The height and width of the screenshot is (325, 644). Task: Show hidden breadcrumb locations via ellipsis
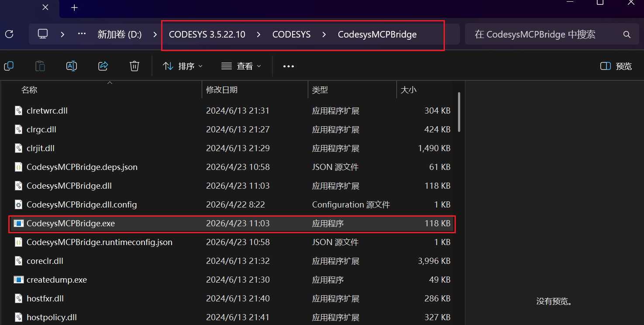82,34
